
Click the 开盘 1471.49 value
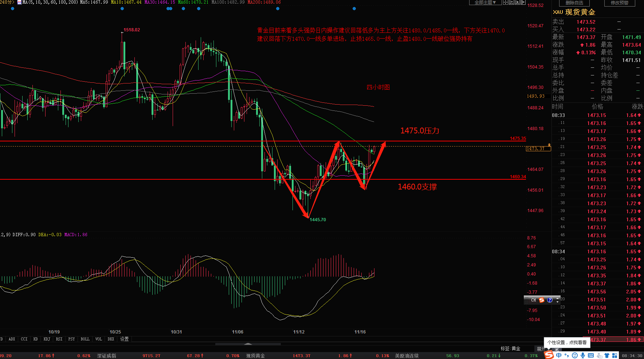coord(631,37)
